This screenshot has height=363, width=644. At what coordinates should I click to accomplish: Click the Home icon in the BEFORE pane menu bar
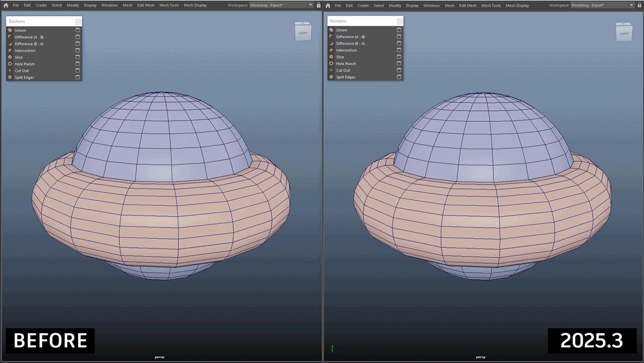point(6,5)
